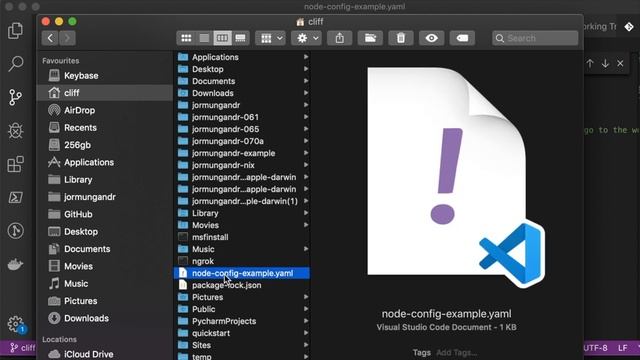Viewport: 640px width, 360px height.
Task: Open VS Code Explorer icon in activity bar
Action: pyautogui.click(x=16, y=31)
